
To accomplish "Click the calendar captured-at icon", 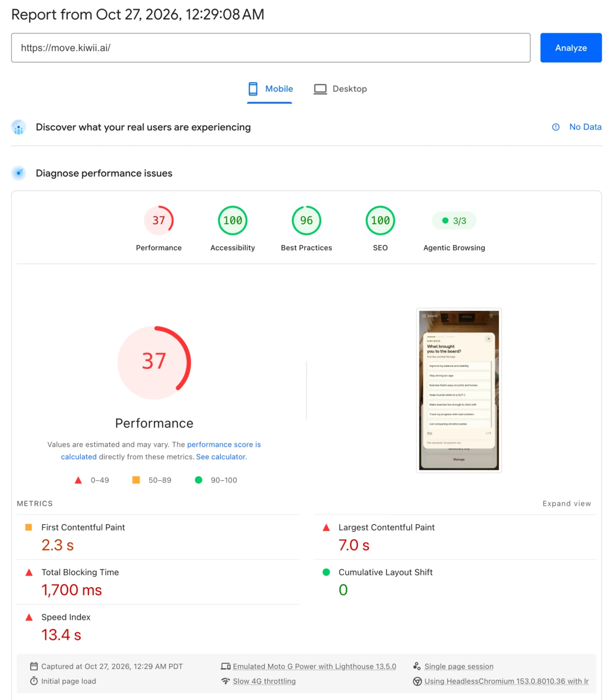I will click(34, 666).
